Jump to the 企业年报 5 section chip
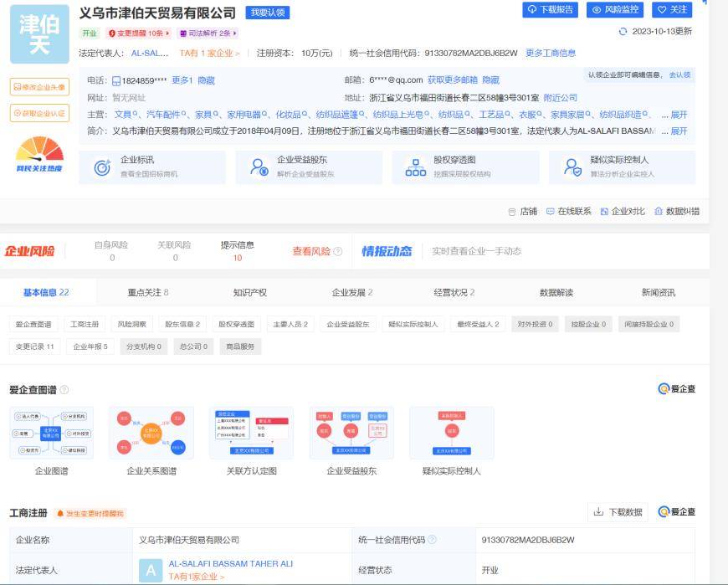The height and width of the screenshot is (585, 728). point(90,346)
